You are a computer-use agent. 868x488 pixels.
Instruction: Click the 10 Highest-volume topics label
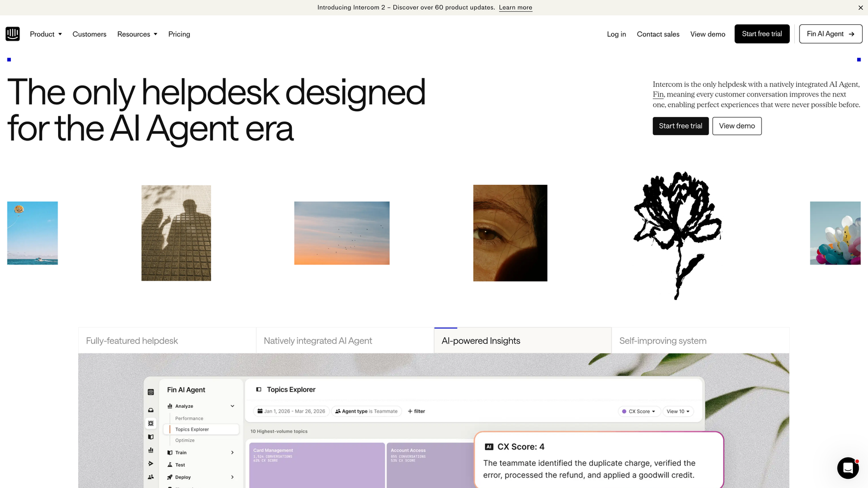[x=279, y=432]
